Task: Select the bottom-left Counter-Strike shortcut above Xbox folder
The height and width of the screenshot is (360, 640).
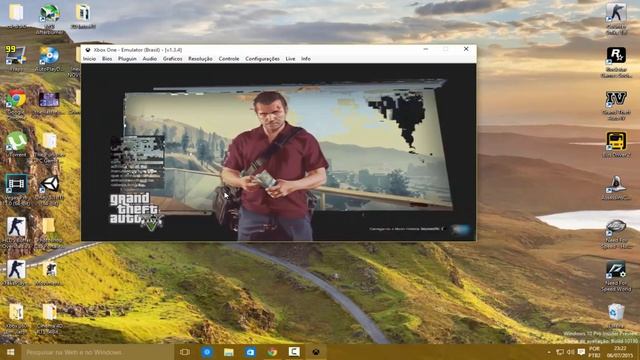Action: point(16,273)
